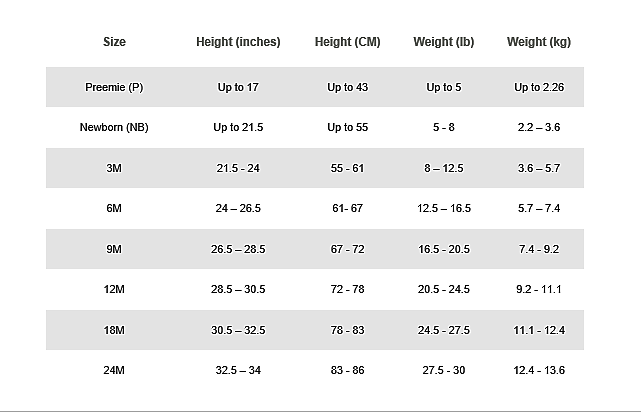Click the Size column header
641x412 pixels.
[114, 42]
